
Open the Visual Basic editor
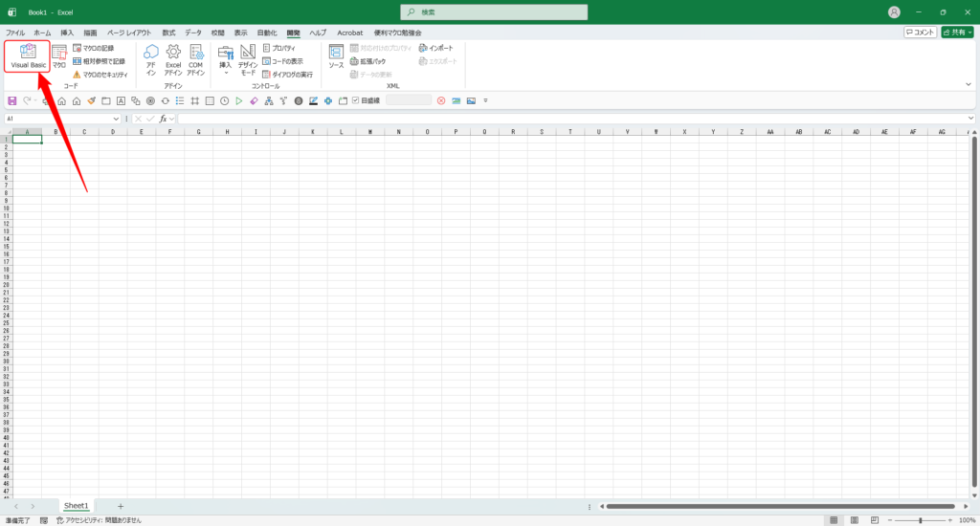pos(28,56)
